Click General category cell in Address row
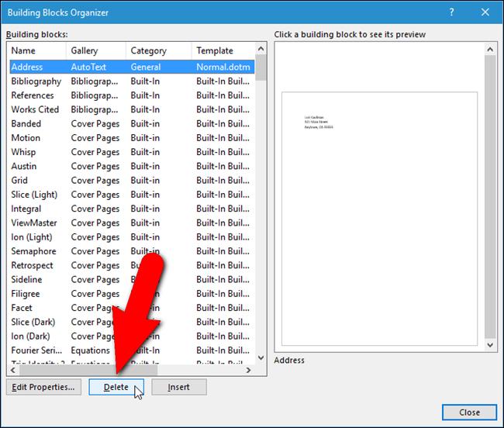 (146, 67)
